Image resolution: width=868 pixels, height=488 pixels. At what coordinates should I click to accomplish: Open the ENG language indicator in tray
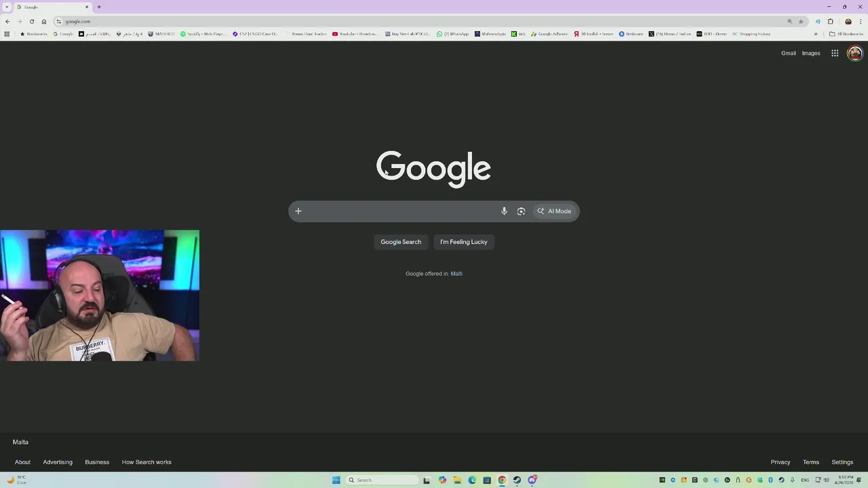point(805,480)
